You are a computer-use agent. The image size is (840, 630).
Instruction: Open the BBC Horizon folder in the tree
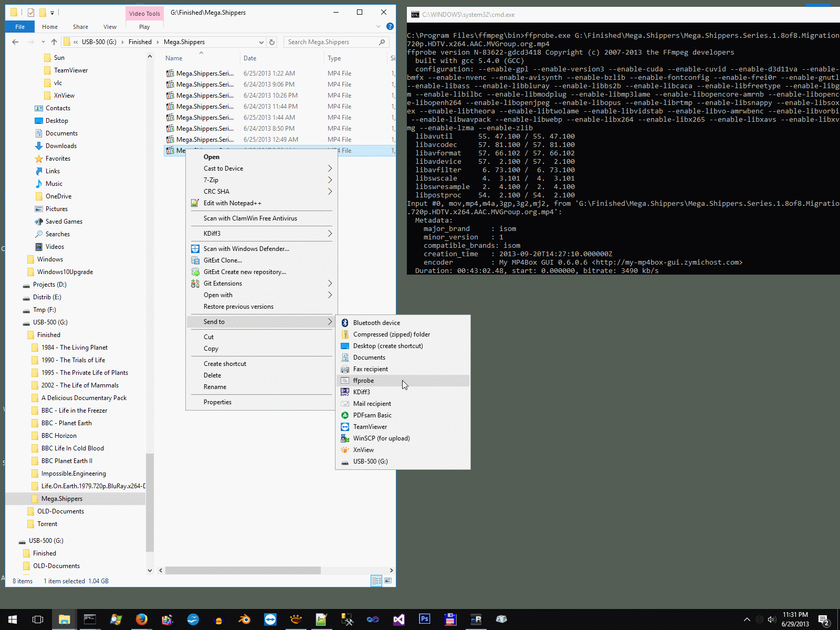click(x=59, y=436)
